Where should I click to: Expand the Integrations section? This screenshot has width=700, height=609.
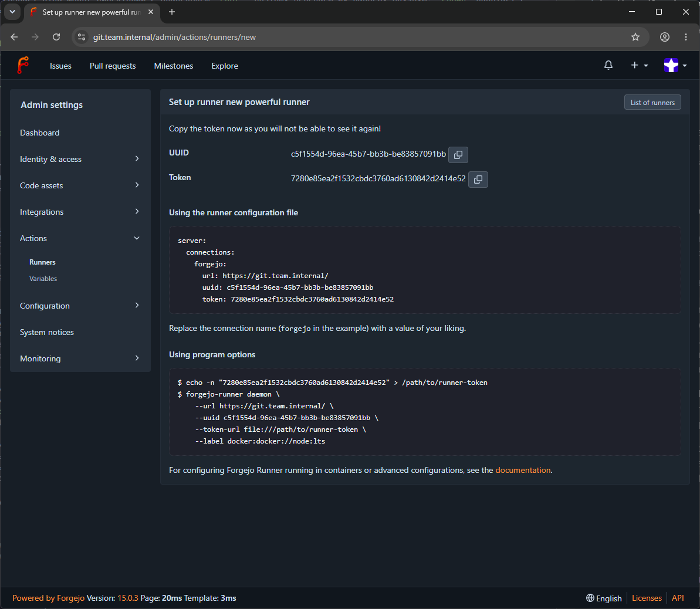tap(80, 212)
